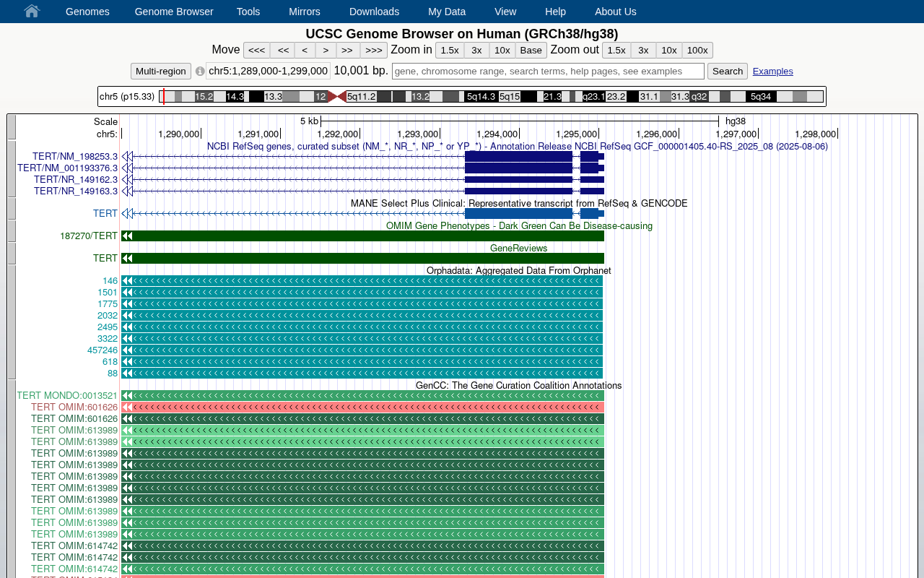Click the Orphadata track side handle bar
Viewport: 924px width, 578px height.
point(12,322)
